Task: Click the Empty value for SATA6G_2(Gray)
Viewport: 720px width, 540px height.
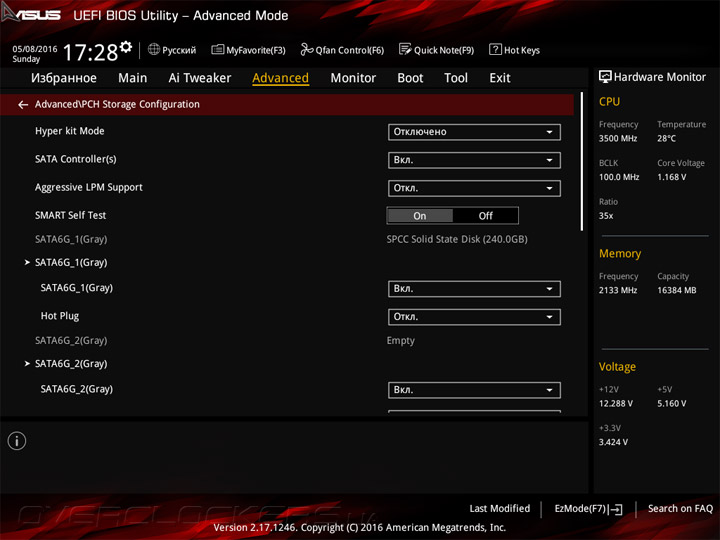Action: click(x=400, y=341)
